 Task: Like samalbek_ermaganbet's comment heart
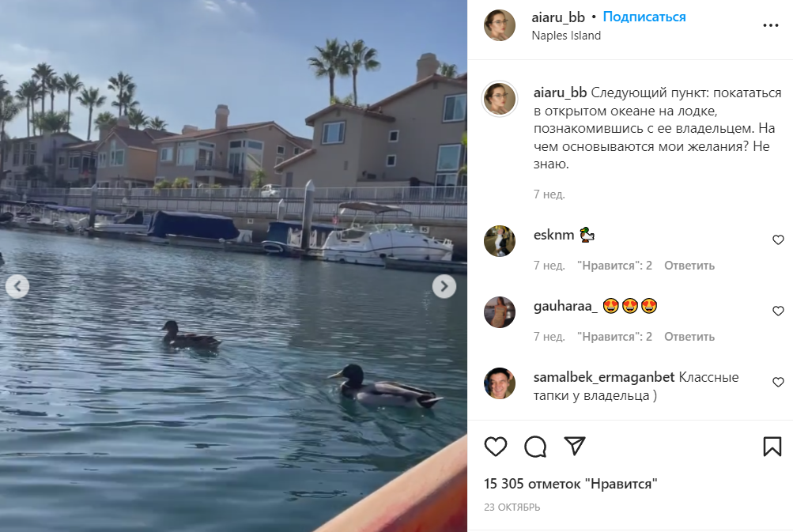[x=778, y=383]
